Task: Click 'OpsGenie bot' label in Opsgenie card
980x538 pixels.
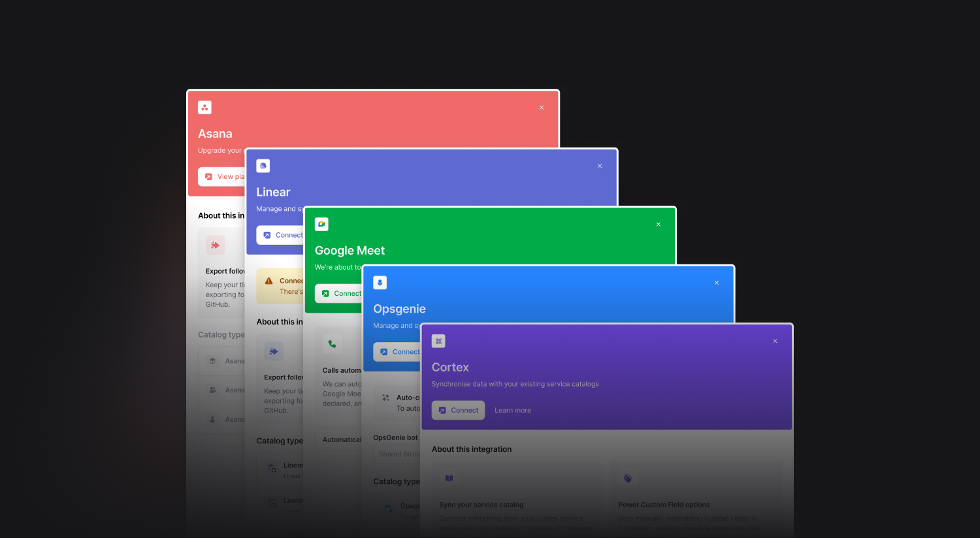Action: [395, 437]
